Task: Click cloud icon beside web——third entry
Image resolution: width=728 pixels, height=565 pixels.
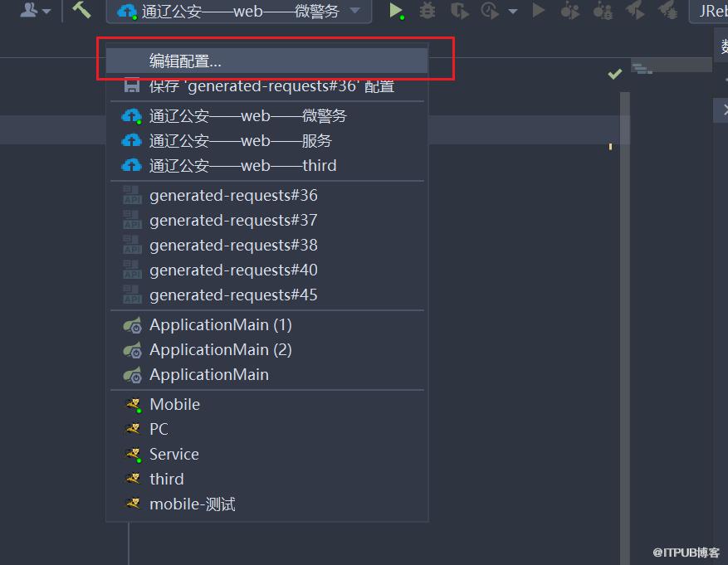Action: (x=131, y=166)
